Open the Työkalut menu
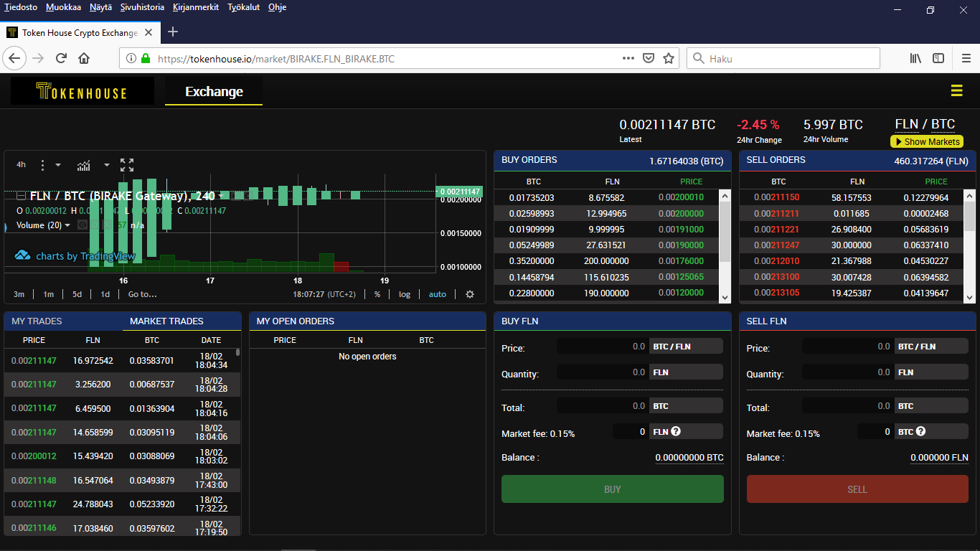 (x=244, y=7)
